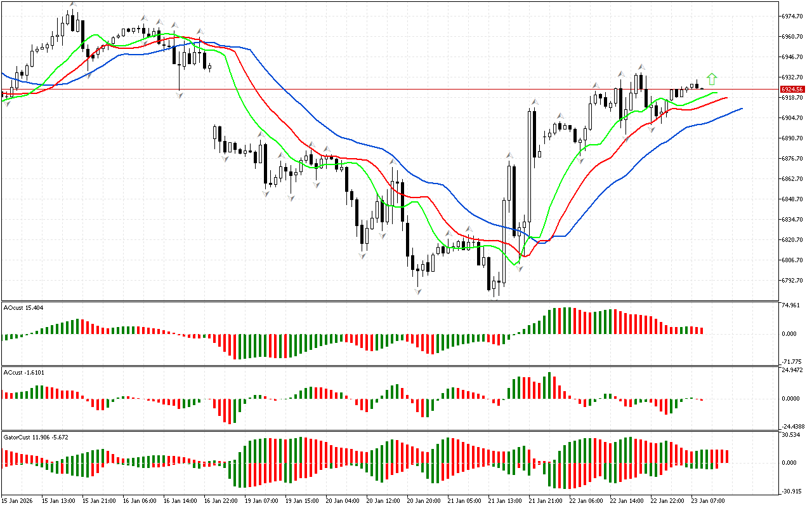Click the 6792.70 price scale value
This screenshot has width=812, height=508.
[793, 281]
